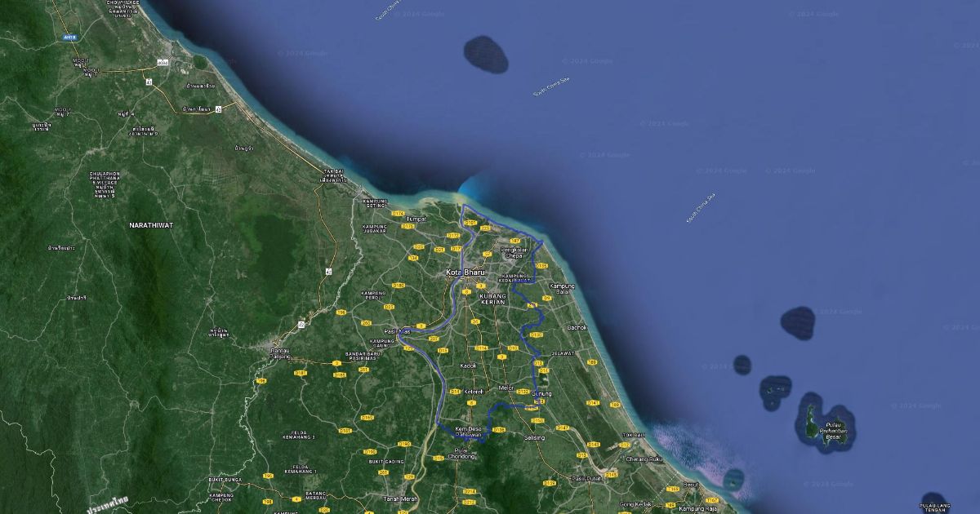
Task: Click the Kota Bharu city label
Action: pyautogui.click(x=465, y=272)
